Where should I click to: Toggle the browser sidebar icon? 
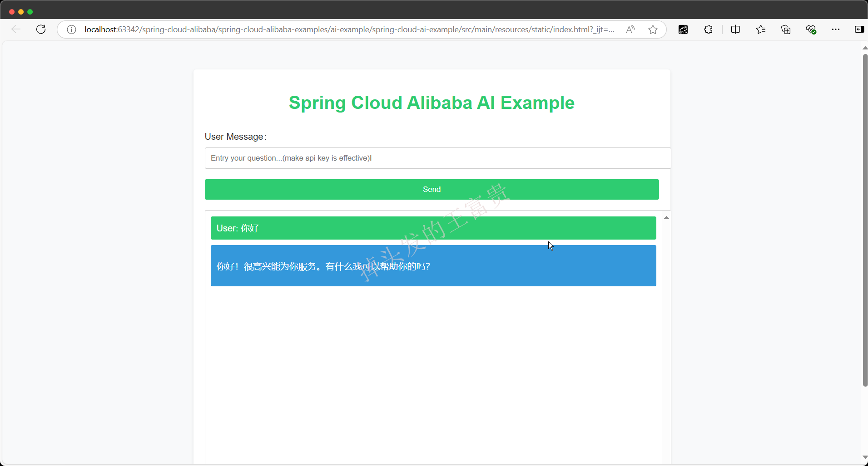(x=859, y=29)
